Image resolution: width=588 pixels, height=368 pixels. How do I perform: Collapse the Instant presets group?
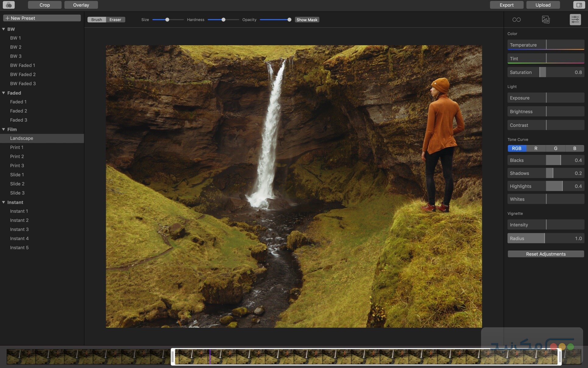coord(4,202)
